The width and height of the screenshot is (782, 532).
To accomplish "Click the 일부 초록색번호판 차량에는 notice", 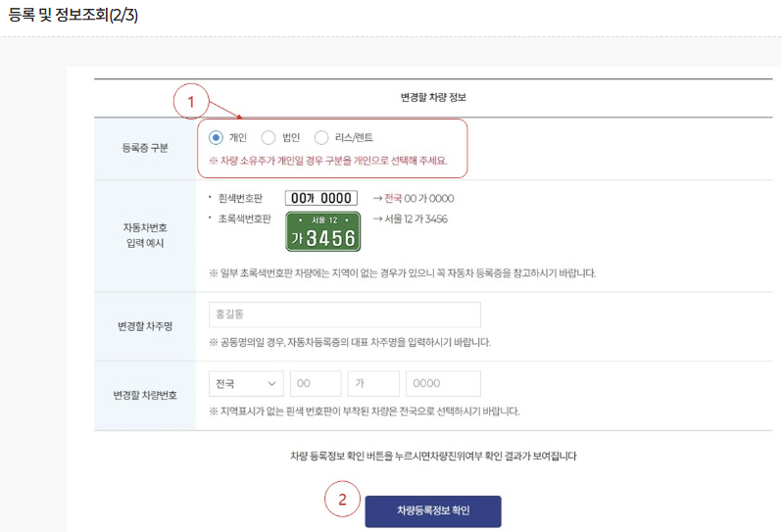I will point(403,273).
